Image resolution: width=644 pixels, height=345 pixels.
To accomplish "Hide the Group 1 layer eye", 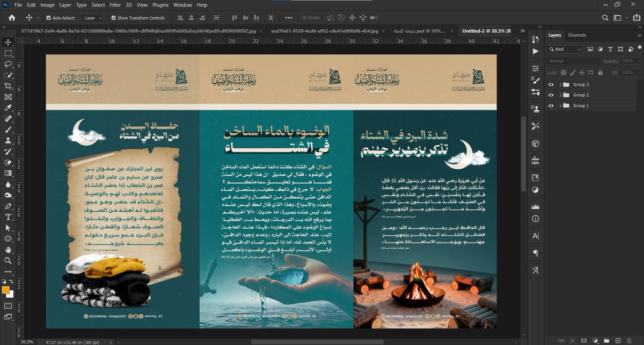I will point(551,106).
